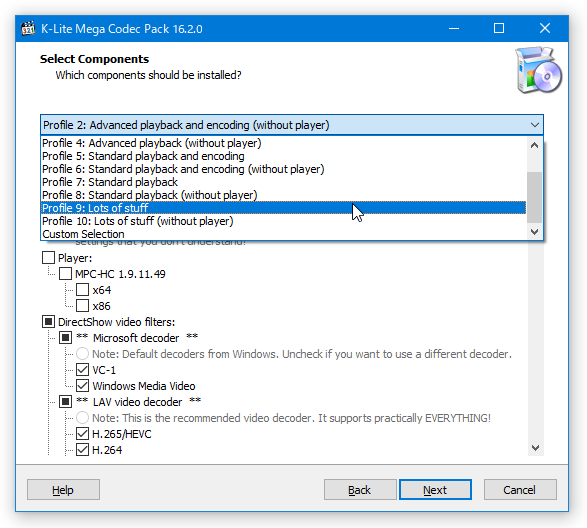Viewport: 587px width, 528px height.
Task: Toggle the DirectShow video filters checkbox
Action: point(48,322)
